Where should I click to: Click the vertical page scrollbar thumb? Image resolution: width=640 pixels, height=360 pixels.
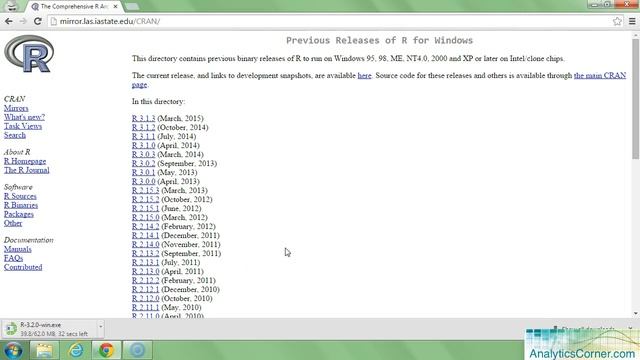click(636, 98)
